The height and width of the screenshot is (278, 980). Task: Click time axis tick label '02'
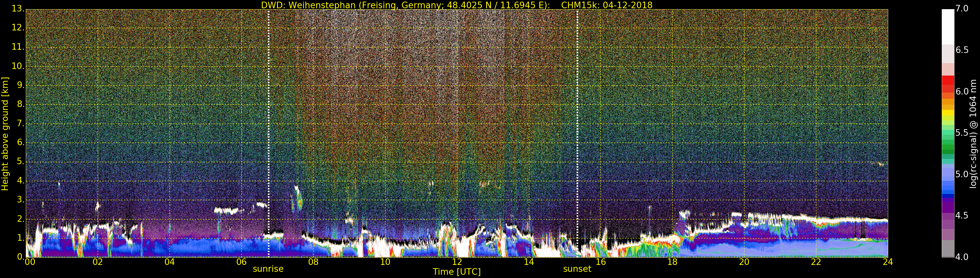(98, 262)
